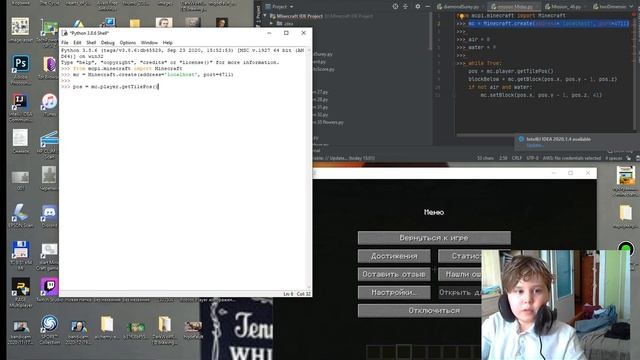Click the CRLF line separator in status bar
The image size is (640, 360).
click(x=517, y=158)
